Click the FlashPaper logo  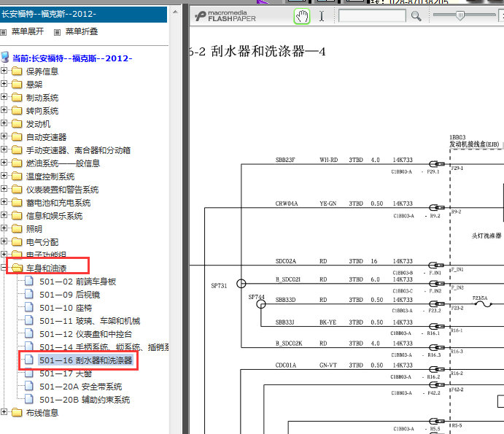click(x=225, y=16)
